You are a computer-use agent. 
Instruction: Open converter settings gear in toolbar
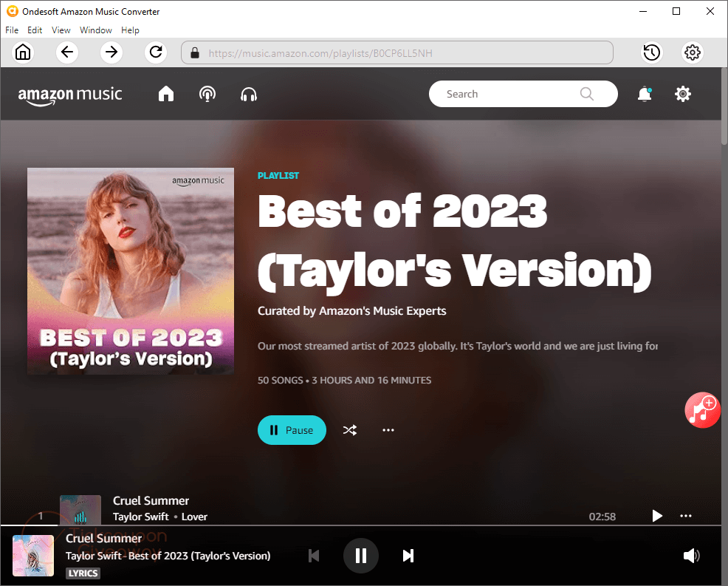pos(693,52)
